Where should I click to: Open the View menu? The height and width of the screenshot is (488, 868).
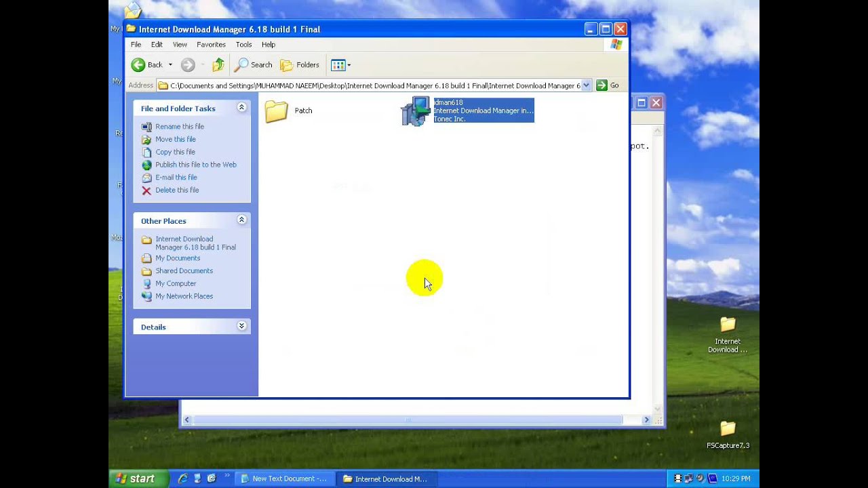[x=180, y=45]
